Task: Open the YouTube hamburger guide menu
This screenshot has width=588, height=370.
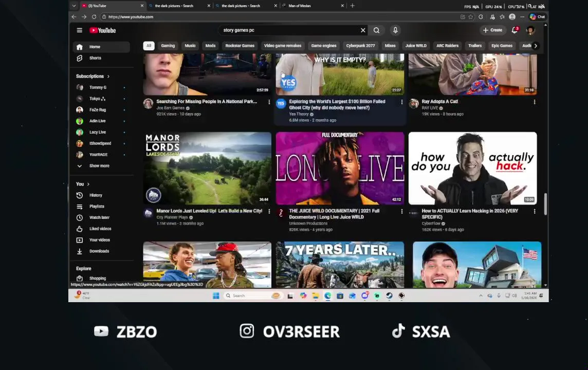Action: tap(80, 30)
